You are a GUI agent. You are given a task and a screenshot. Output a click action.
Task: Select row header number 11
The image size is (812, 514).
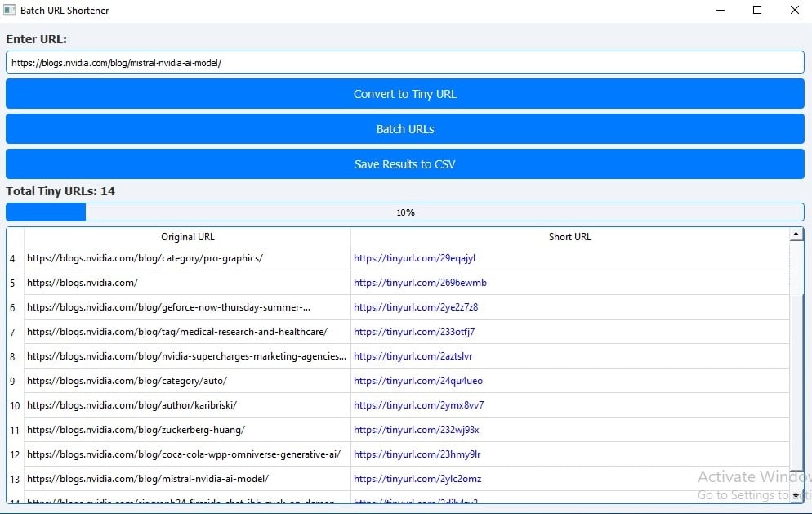click(x=15, y=430)
